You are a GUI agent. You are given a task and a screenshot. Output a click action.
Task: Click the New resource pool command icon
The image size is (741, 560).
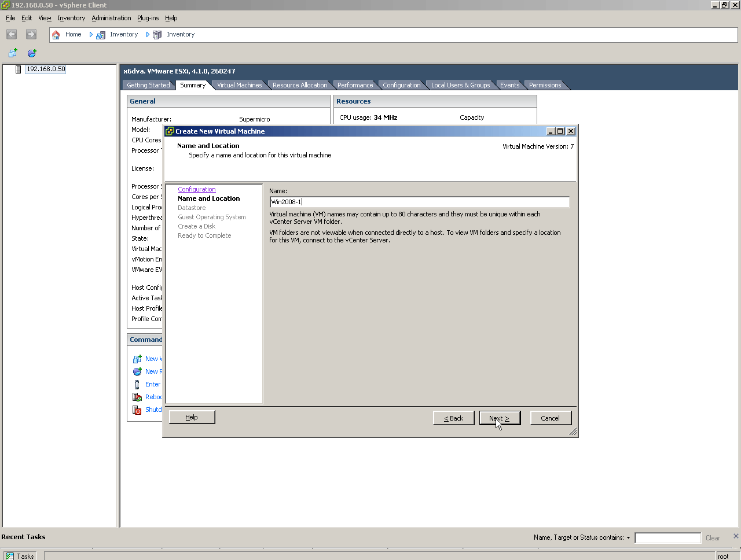pos(137,372)
